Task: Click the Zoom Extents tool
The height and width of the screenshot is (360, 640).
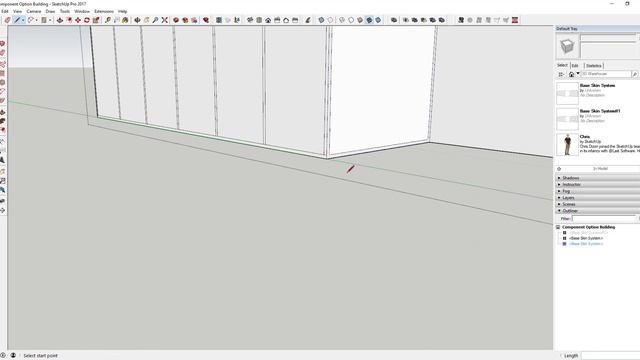Action: click(164, 20)
